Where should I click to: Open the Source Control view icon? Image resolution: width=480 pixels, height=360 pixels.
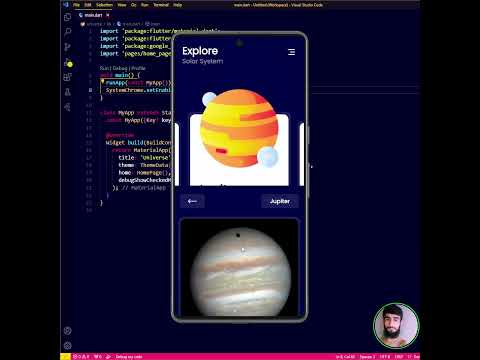(68, 47)
